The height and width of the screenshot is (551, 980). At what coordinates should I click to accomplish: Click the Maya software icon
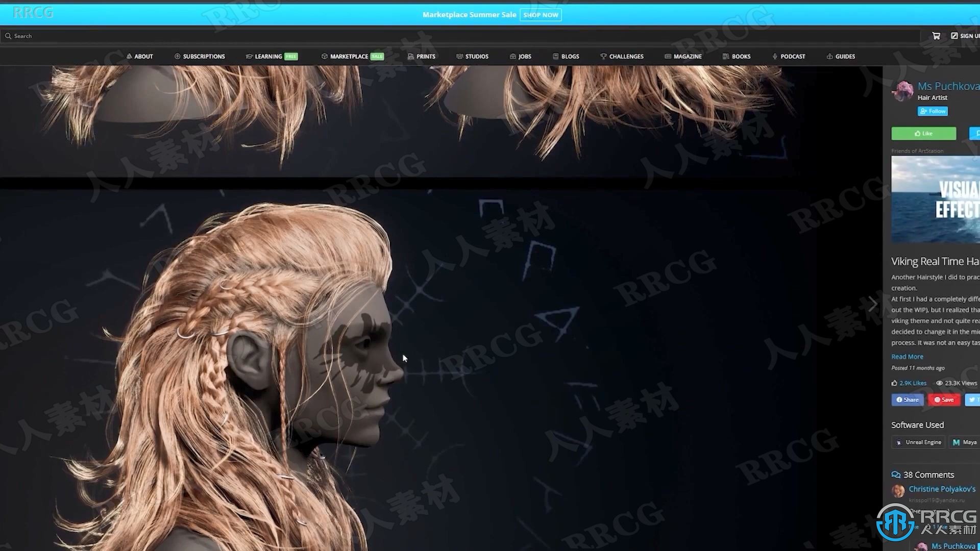(x=955, y=443)
